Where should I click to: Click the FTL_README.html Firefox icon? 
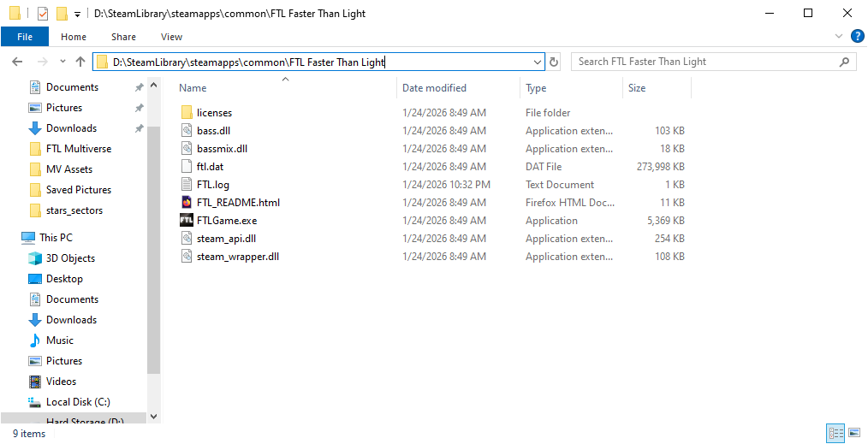point(187,203)
